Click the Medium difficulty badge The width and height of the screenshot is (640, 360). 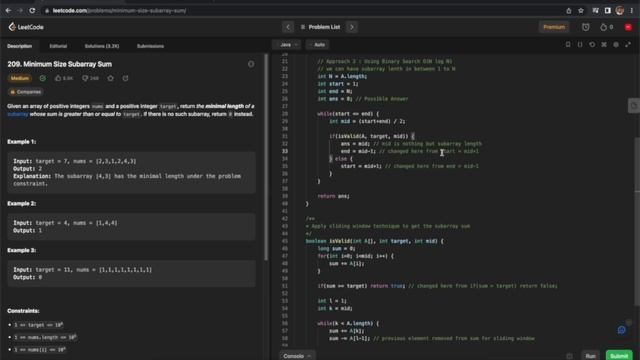point(20,78)
